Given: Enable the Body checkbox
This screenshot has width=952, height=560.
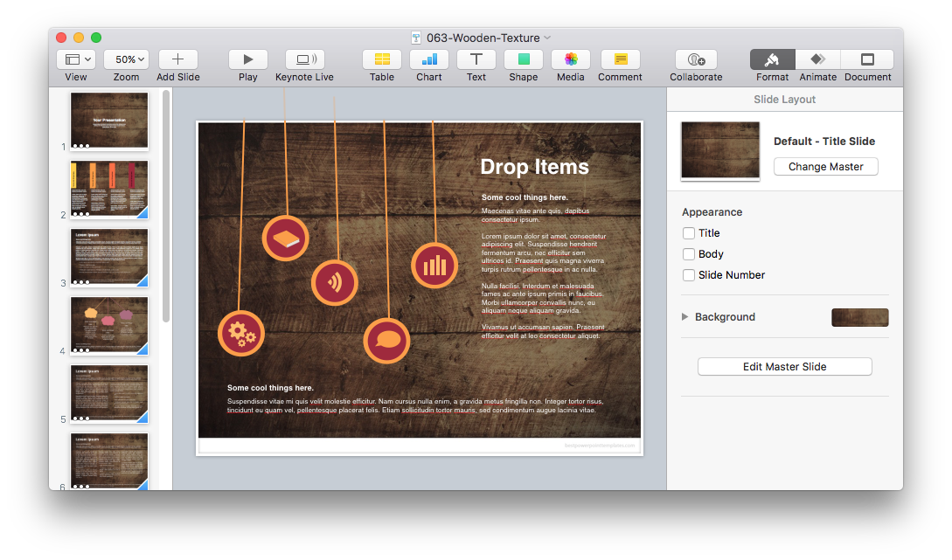Looking at the screenshot, I should click(x=689, y=254).
